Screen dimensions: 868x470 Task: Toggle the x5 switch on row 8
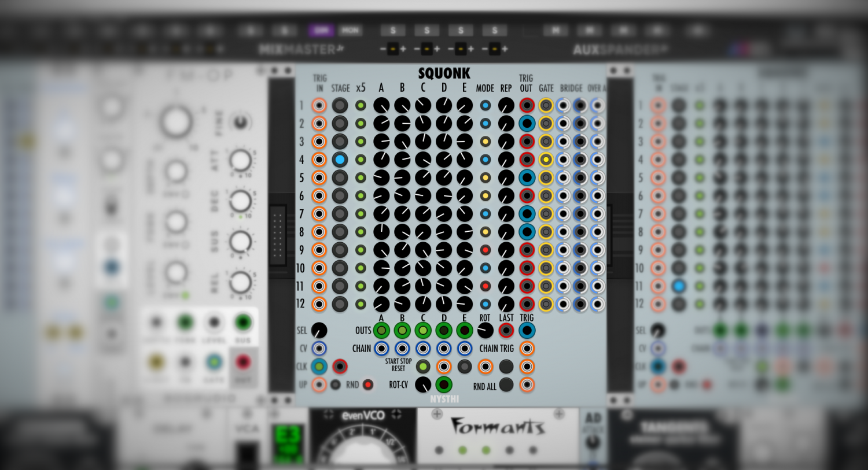pos(361,232)
